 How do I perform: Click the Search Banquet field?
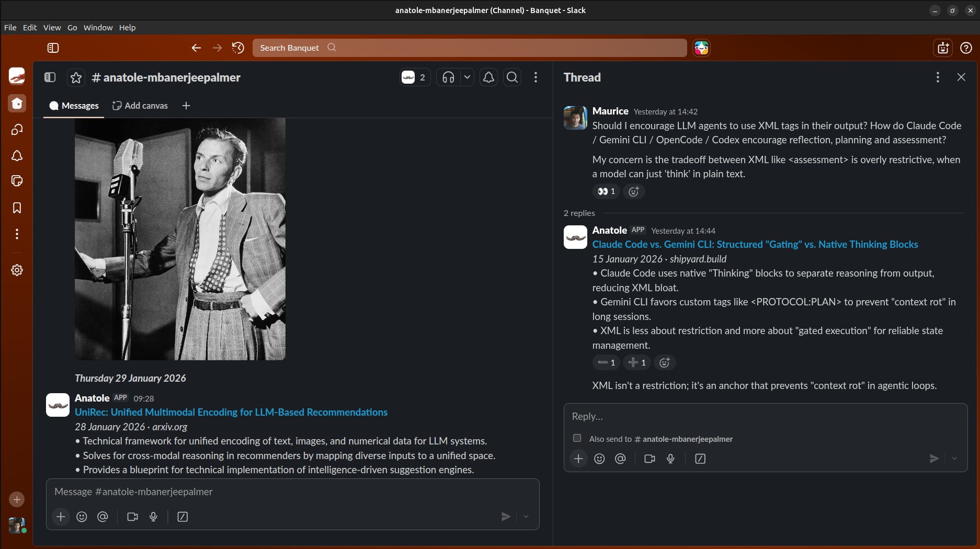click(470, 48)
